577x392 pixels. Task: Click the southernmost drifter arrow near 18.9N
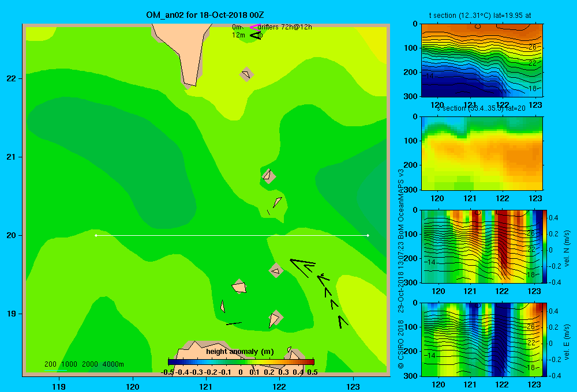(343, 322)
